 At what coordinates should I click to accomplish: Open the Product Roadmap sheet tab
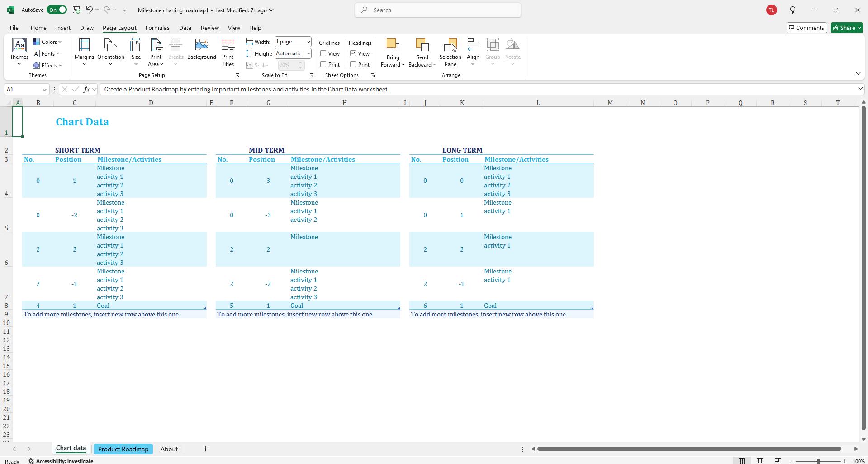(x=123, y=449)
